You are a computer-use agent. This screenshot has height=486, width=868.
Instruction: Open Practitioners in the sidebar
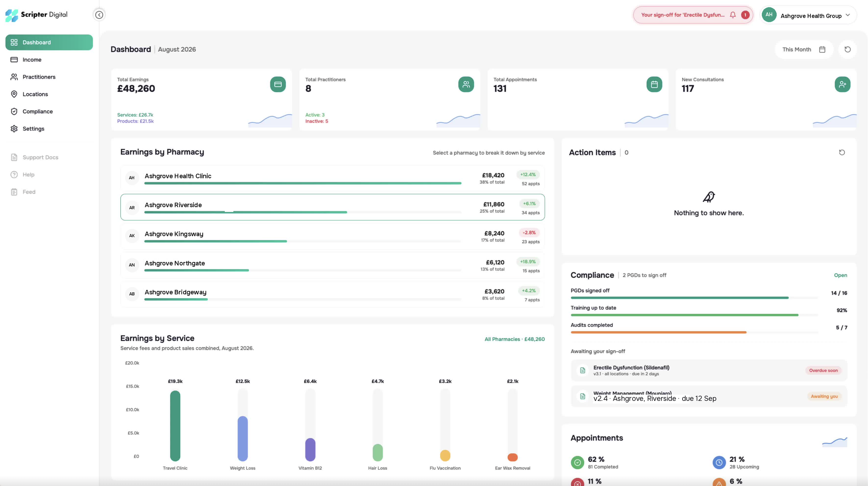coord(49,77)
